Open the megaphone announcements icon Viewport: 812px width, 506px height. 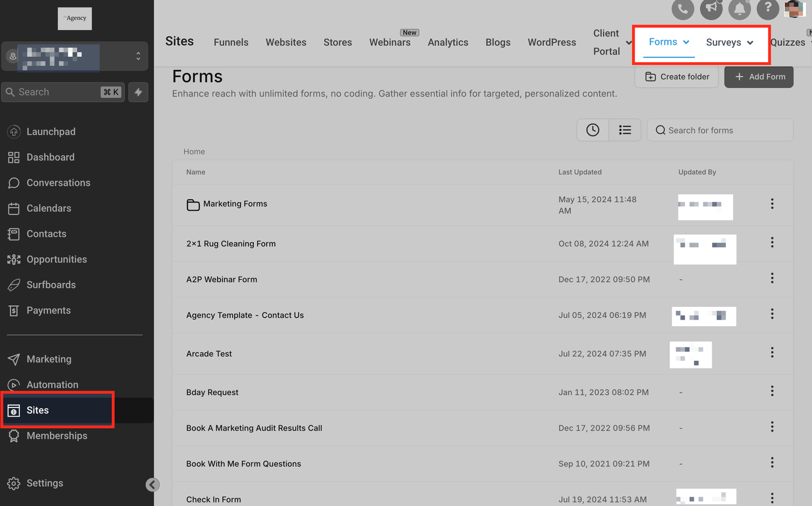[x=711, y=9]
